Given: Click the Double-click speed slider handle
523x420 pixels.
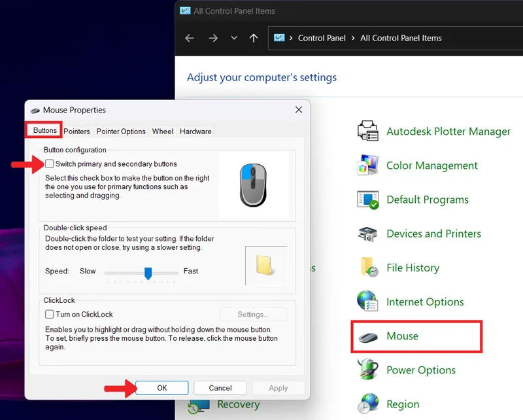Looking at the screenshot, I should [x=148, y=273].
